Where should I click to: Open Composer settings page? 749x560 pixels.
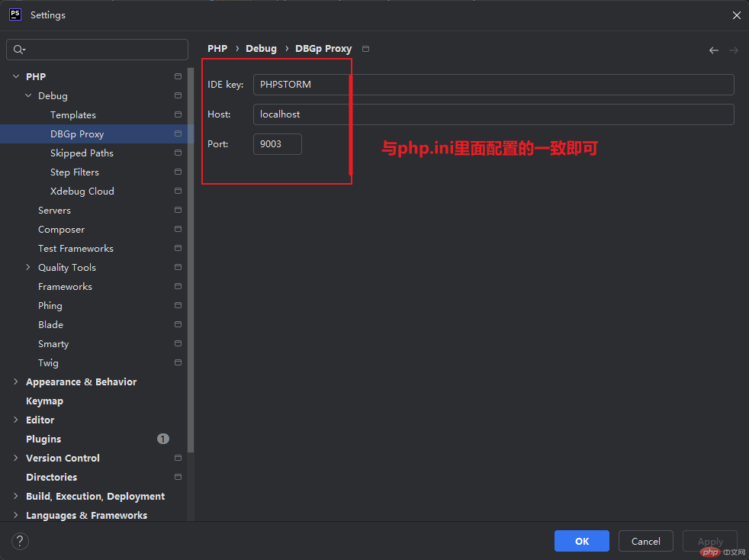(61, 230)
